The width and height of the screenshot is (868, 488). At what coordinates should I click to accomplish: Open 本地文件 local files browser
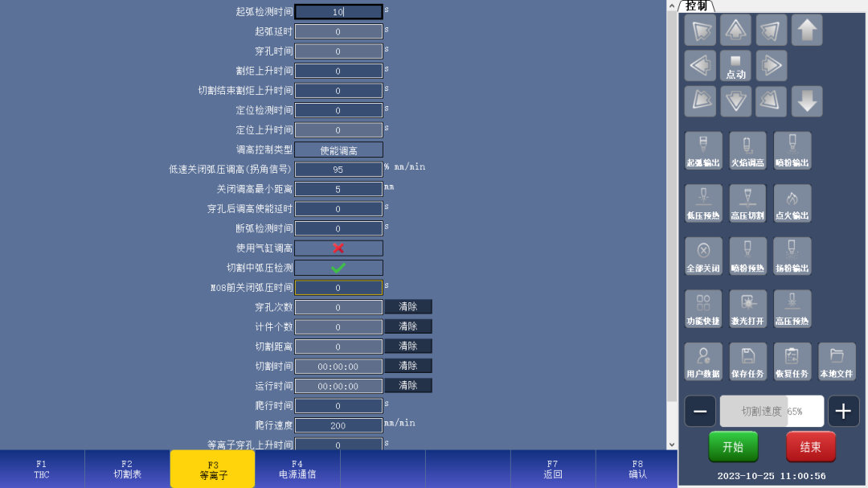[x=837, y=361]
